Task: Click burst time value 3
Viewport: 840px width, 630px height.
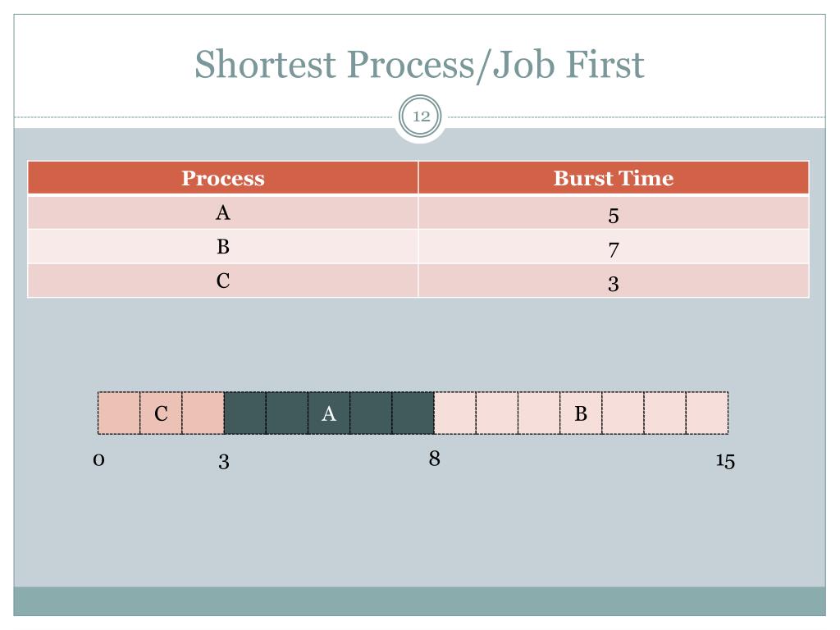Action: 614,283
